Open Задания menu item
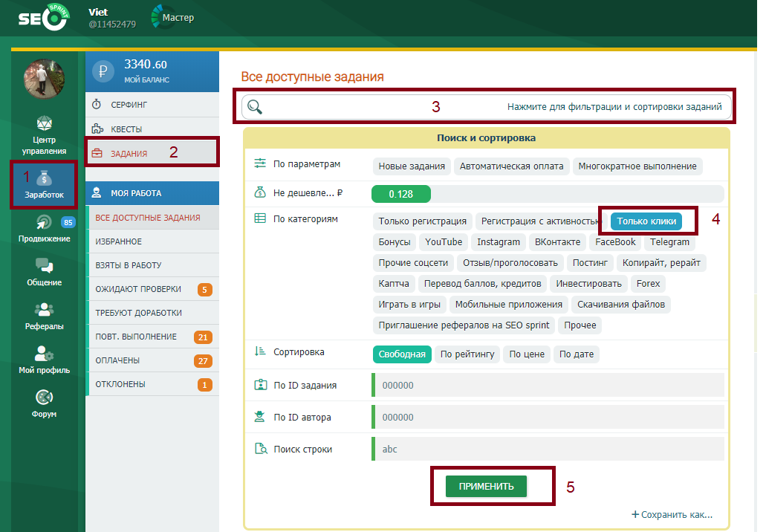766x532 pixels. pos(129,154)
